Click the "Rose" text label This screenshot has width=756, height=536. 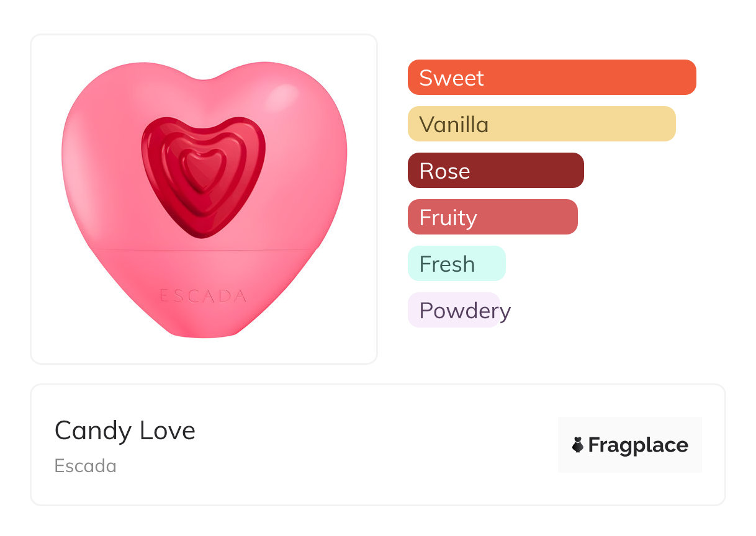pyautogui.click(x=444, y=171)
